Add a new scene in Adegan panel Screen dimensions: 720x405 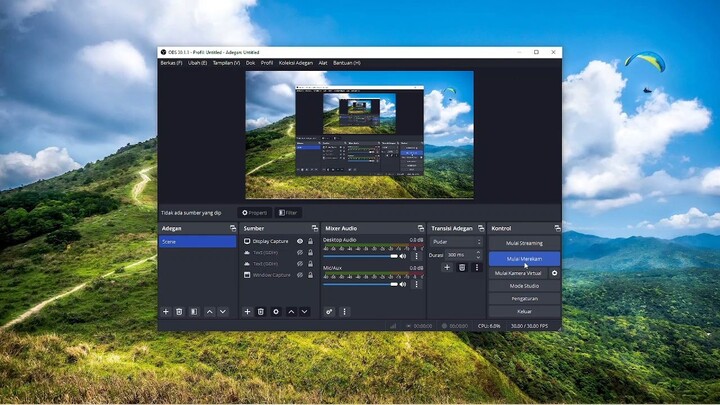point(166,312)
